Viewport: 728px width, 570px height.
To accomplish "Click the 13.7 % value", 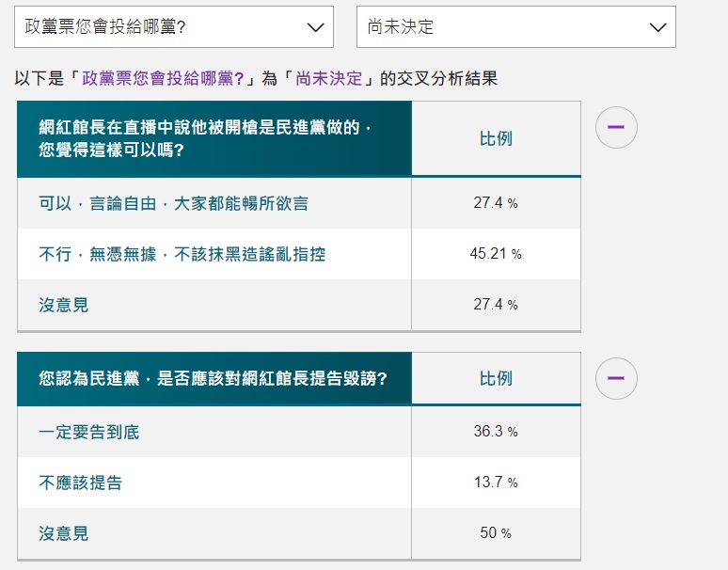I will click(496, 483).
